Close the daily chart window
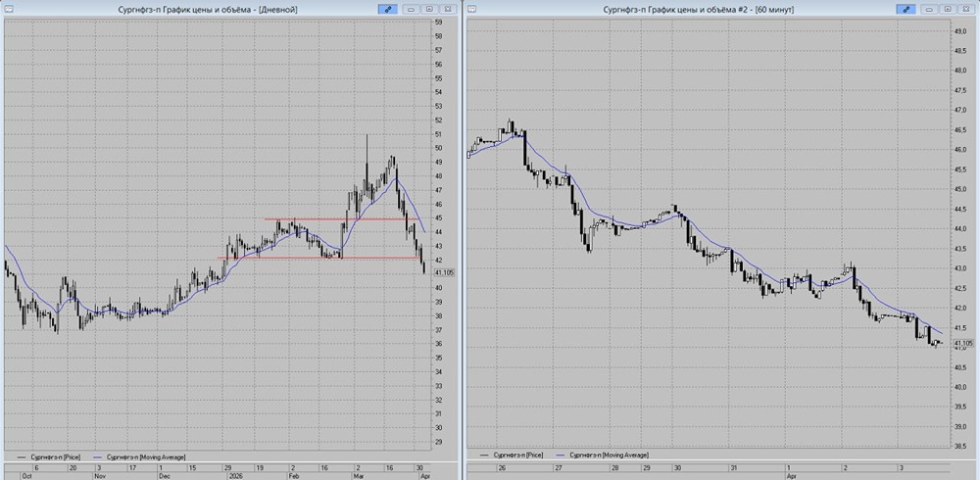980x480 pixels. point(448,9)
